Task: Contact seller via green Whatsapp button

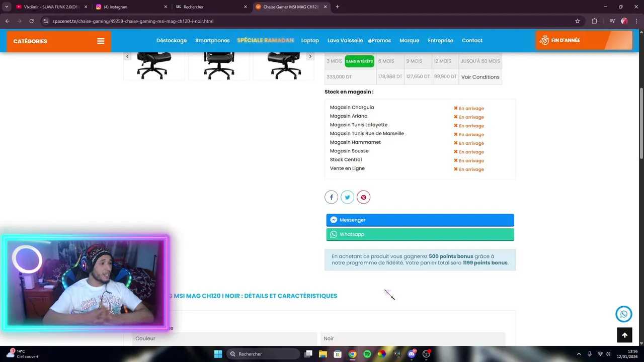Action: 420,234
